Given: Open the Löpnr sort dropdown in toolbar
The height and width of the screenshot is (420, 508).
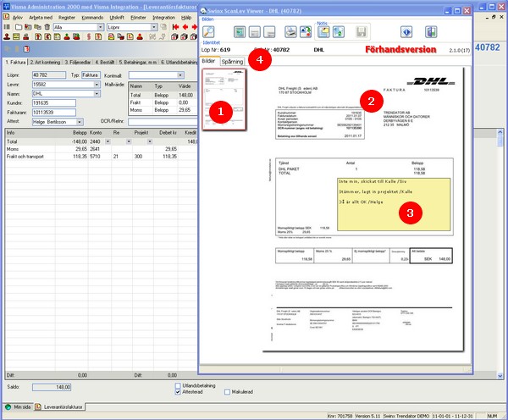Looking at the screenshot, I should pos(154,27).
